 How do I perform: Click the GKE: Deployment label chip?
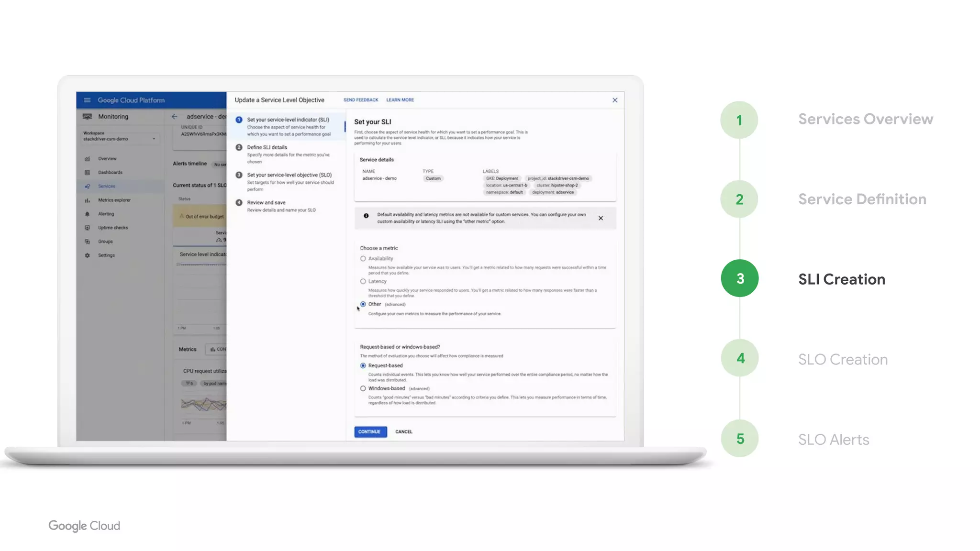point(502,178)
